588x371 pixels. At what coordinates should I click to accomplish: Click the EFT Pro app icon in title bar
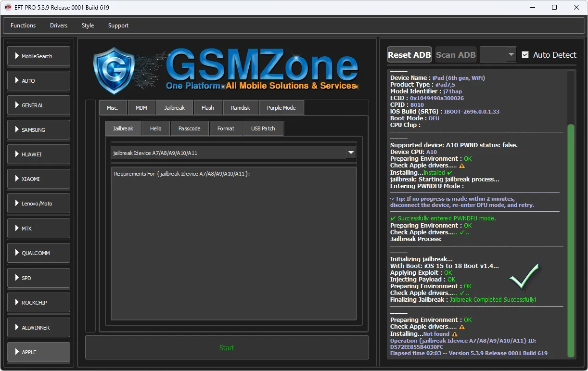click(8, 7)
